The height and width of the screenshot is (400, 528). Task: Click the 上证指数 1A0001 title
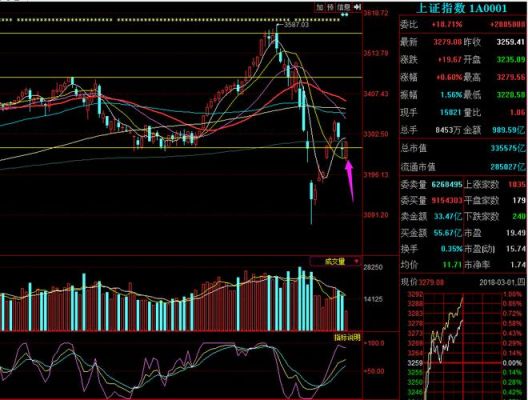(462, 8)
